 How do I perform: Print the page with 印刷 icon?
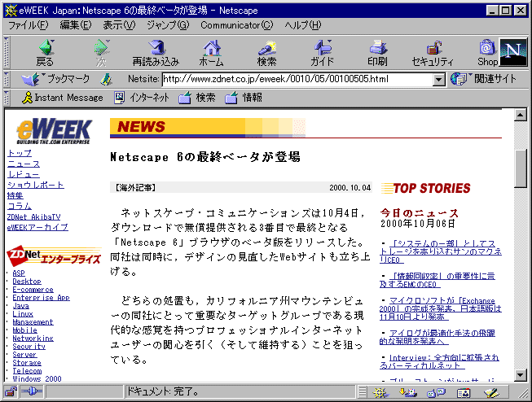tap(377, 53)
